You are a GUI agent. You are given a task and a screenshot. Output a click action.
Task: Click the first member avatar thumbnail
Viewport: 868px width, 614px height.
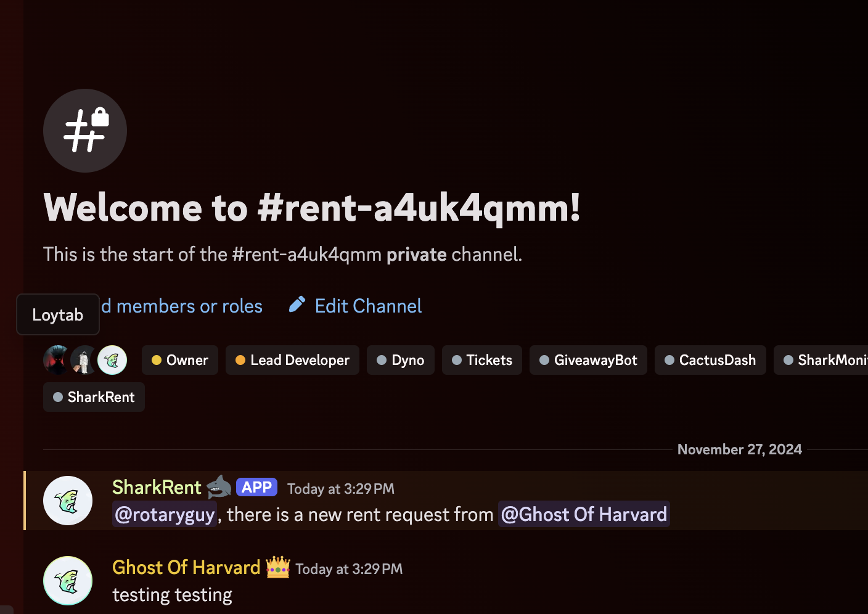pyautogui.click(x=55, y=360)
